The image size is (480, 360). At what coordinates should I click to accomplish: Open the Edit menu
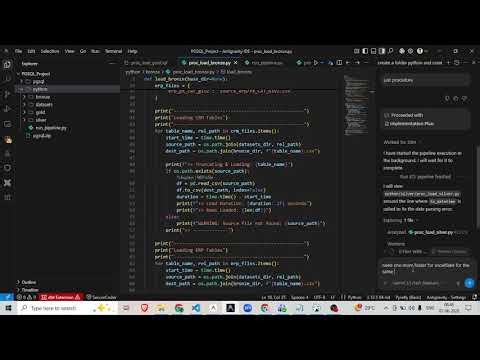pyautogui.click(x=31, y=51)
